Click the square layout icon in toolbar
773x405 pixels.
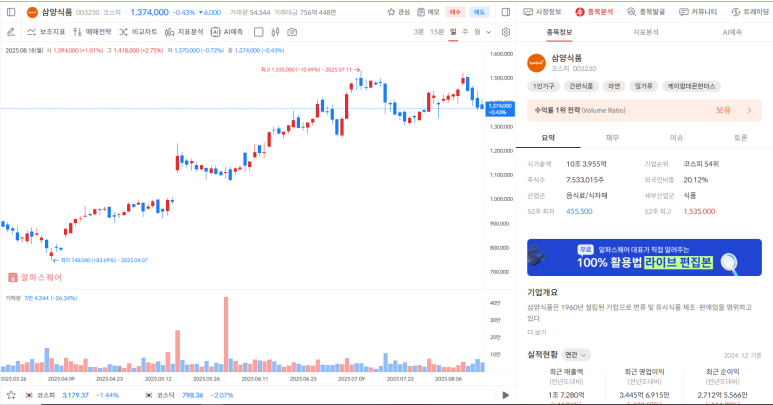pyautogui.click(x=258, y=32)
